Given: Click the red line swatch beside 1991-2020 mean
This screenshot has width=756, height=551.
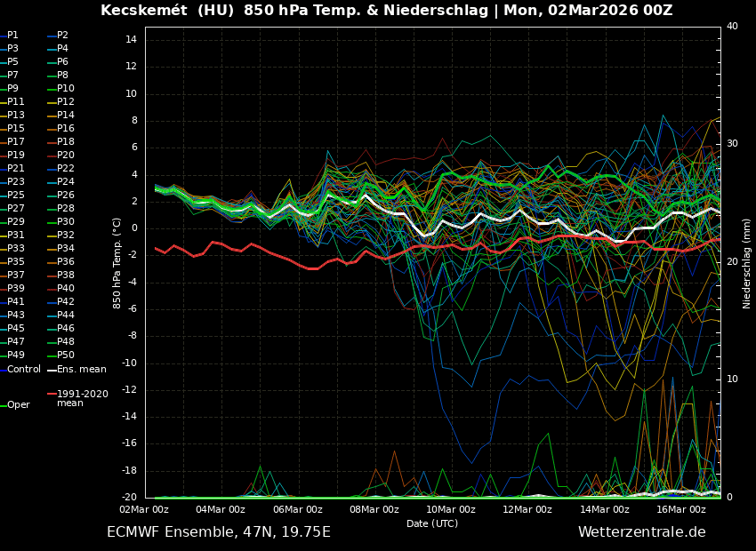Looking at the screenshot, I should 52,394.
